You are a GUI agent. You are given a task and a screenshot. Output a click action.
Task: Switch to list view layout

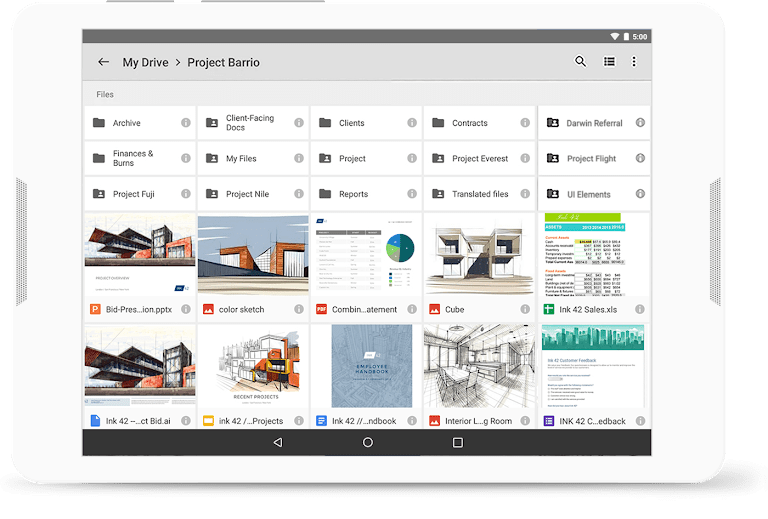tap(609, 61)
